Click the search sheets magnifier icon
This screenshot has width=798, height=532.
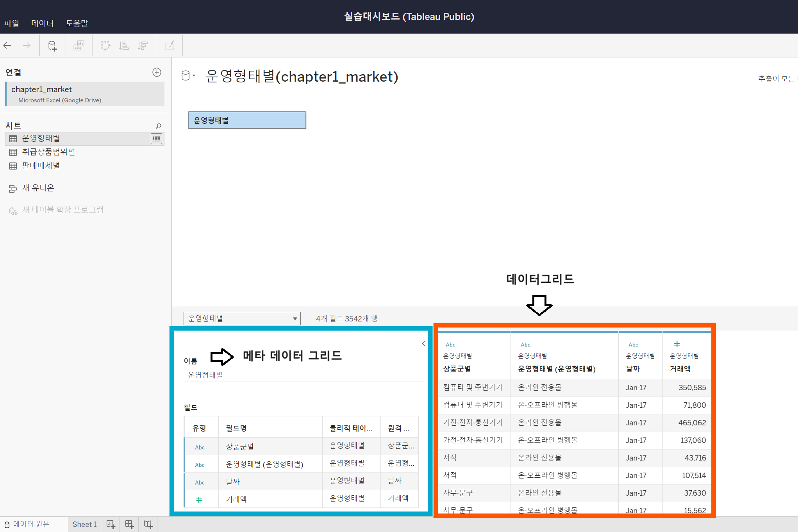click(158, 126)
